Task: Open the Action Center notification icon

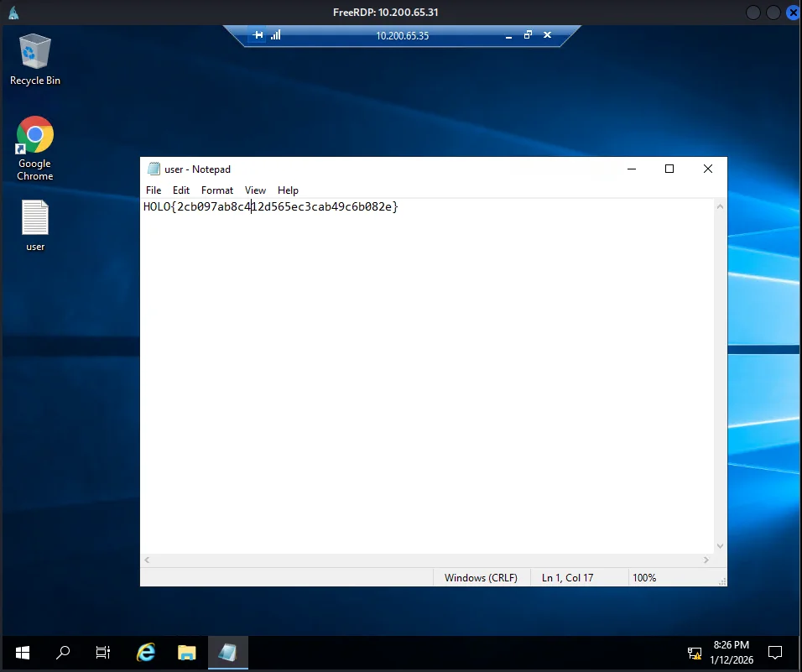Action: [775, 653]
